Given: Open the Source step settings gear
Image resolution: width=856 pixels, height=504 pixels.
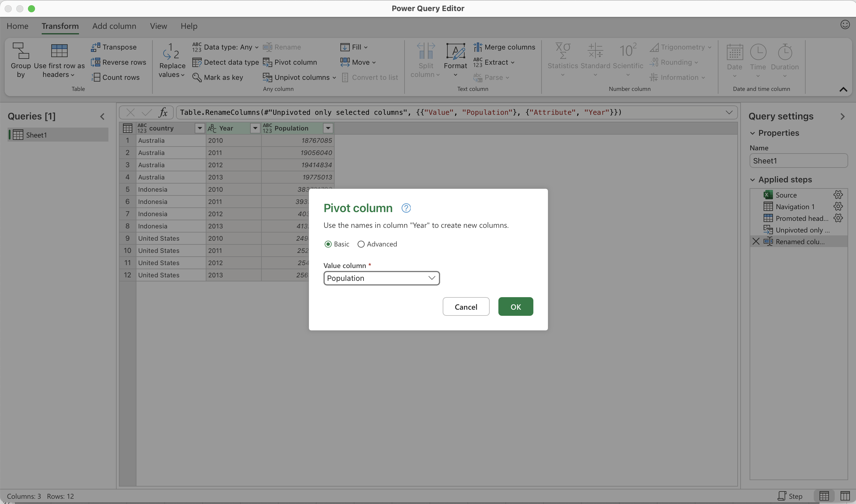Looking at the screenshot, I should click(x=838, y=195).
